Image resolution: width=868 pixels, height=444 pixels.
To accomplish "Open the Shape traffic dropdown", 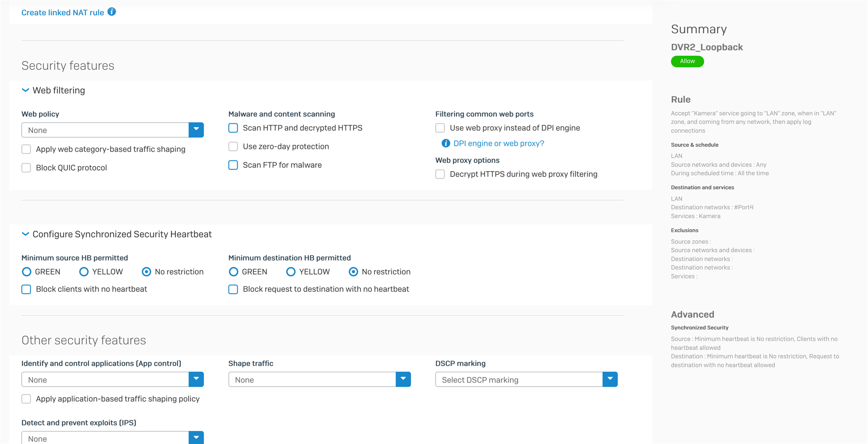I will pyautogui.click(x=319, y=380).
